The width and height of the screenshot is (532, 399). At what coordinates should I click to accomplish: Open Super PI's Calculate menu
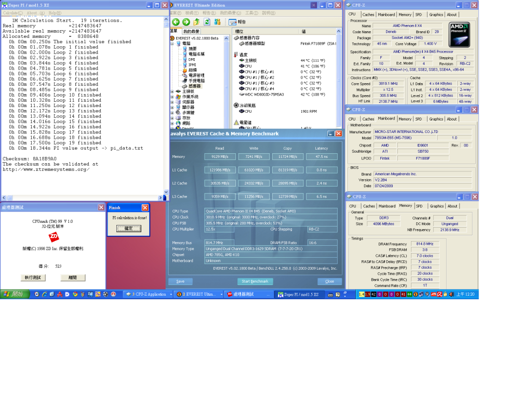[x=13, y=13]
